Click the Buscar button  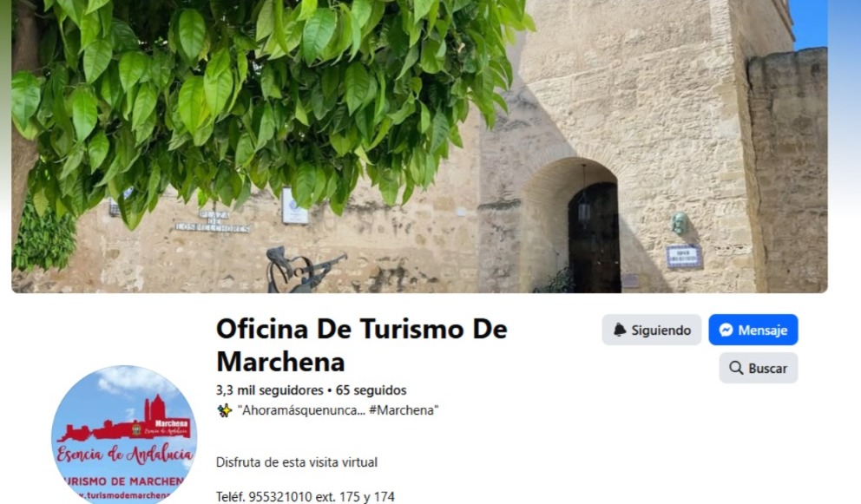(759, 368)
